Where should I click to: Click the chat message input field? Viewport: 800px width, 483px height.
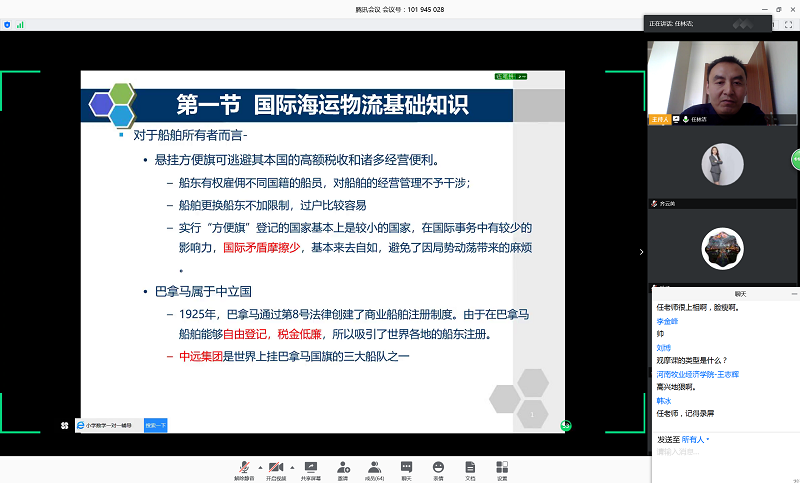pos(720,453)
